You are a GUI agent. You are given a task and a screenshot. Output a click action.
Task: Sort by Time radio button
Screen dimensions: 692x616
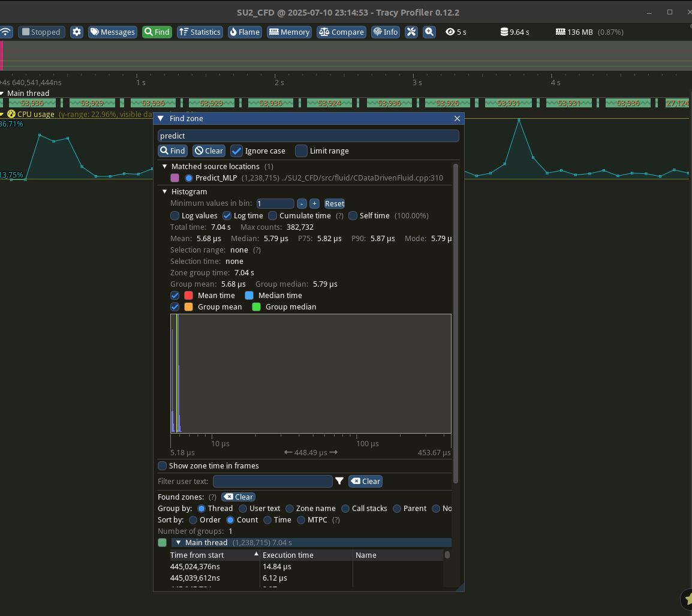[267, 520]
